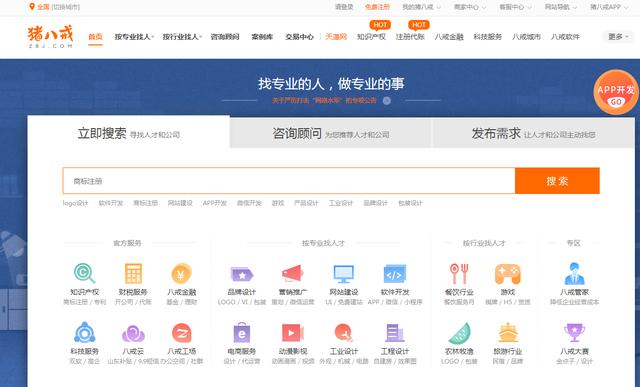640x387 pixels.
Task: Open 案例库 in the main navigation
Action: point(262,37)
